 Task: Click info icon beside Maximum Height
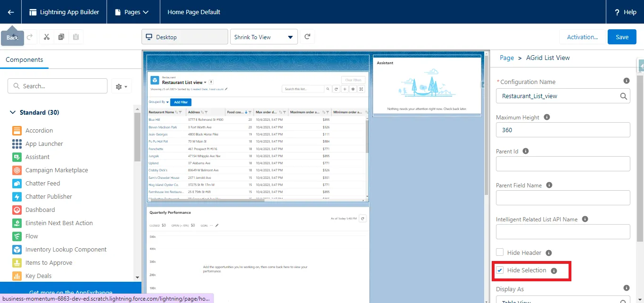tap(547, 117)
